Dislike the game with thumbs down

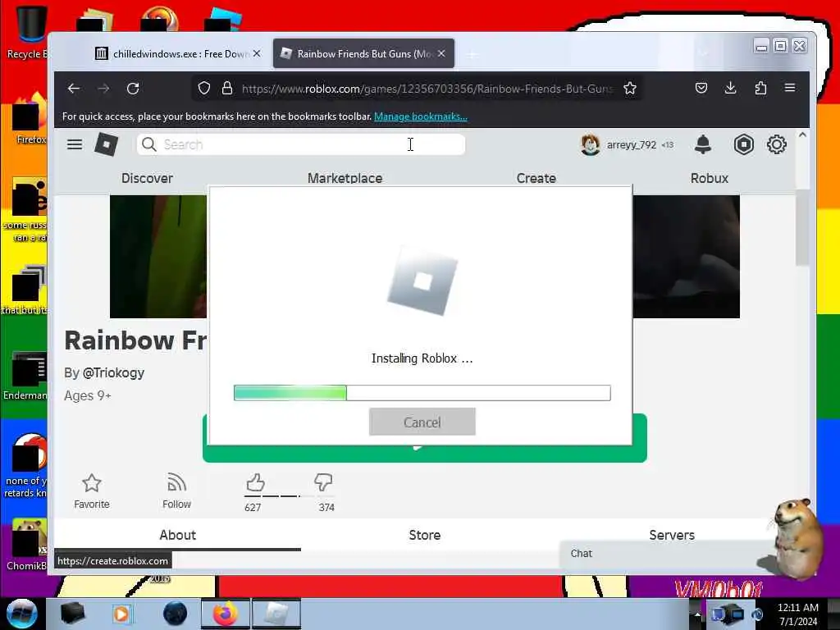[x=323, y=482]
